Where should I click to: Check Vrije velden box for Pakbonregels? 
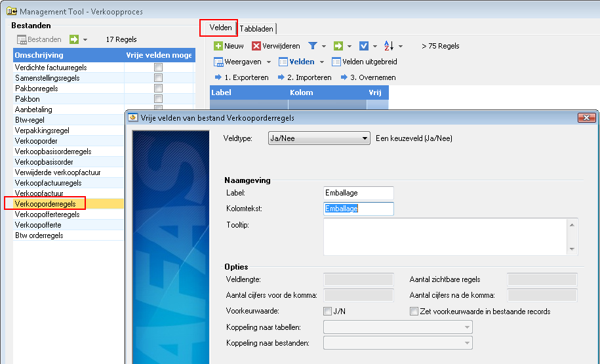point(158,88)
